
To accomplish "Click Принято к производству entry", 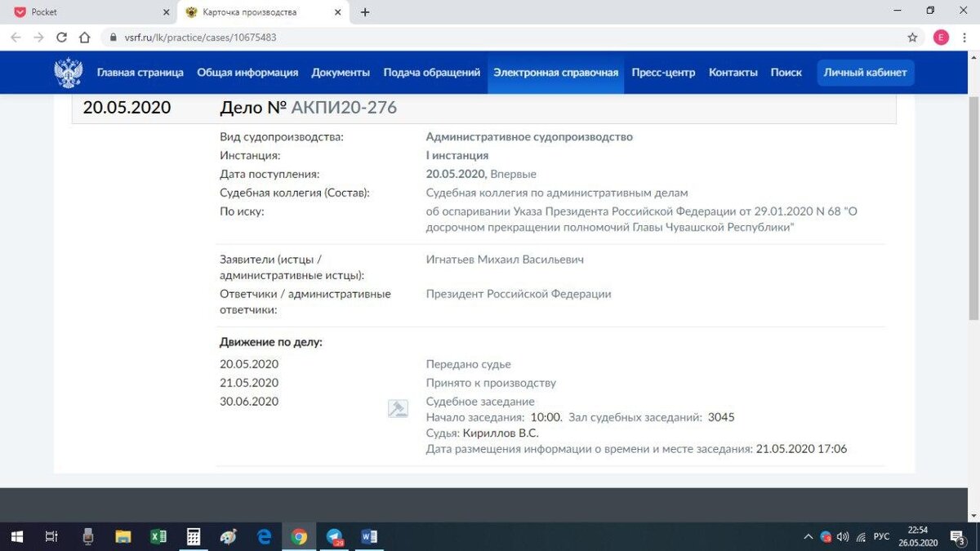I will click(491, 383).
